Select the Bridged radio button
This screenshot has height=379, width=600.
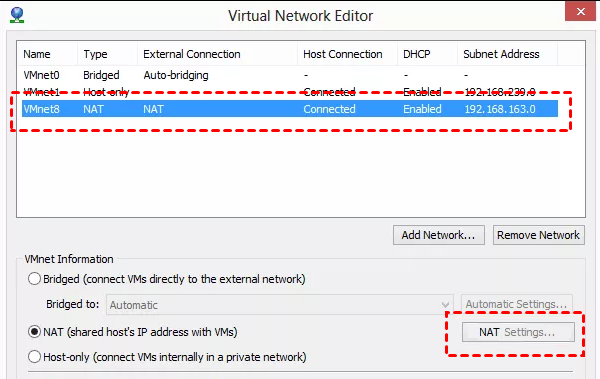(x=34, y=279)
